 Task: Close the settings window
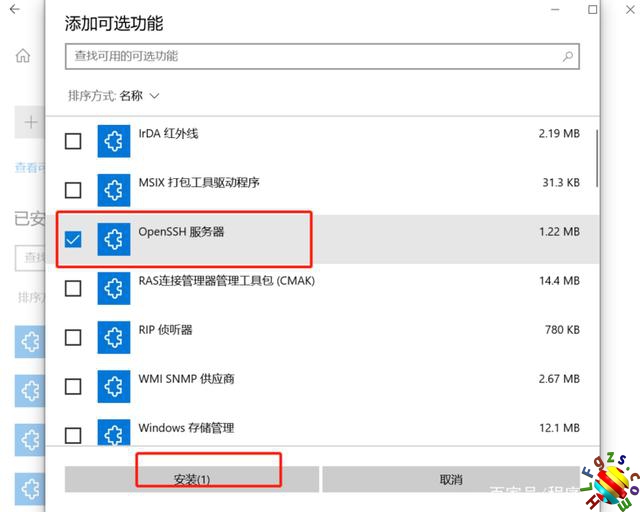630,9
